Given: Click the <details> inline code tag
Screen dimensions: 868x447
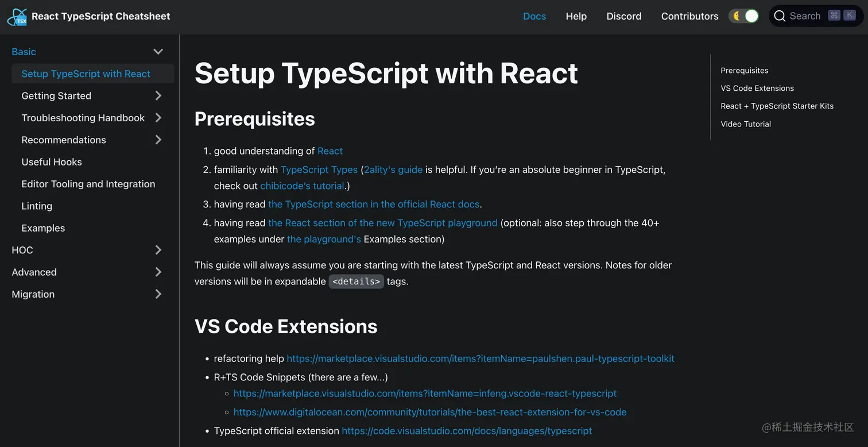Looking at the screenshot, I should (x=356, y=282).
